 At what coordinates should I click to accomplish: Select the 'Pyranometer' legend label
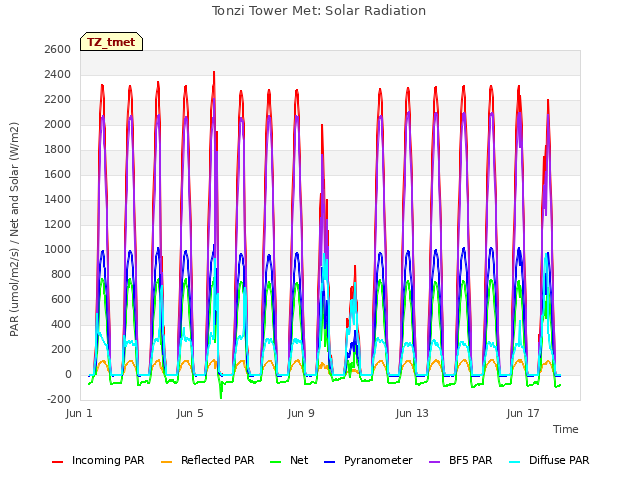[x=378, y=460]
